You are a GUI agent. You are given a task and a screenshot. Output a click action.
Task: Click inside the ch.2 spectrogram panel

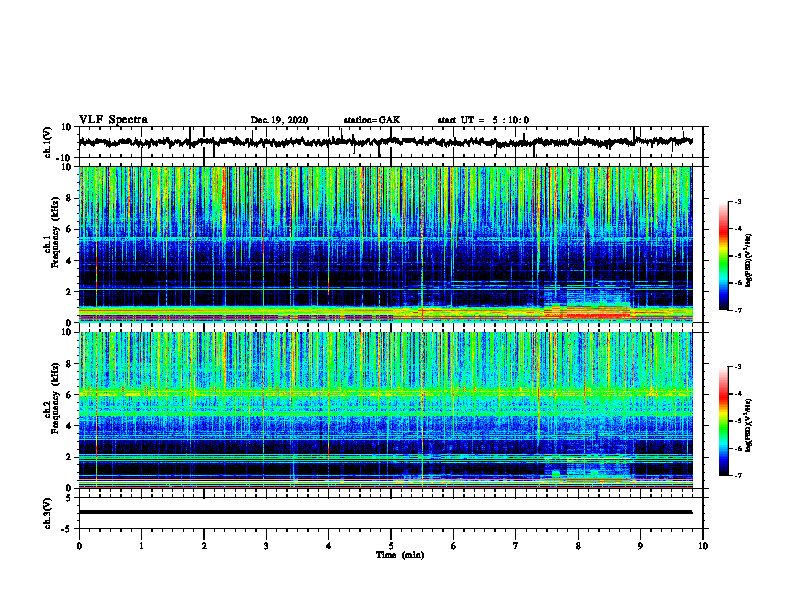click(x=385, y=410)
